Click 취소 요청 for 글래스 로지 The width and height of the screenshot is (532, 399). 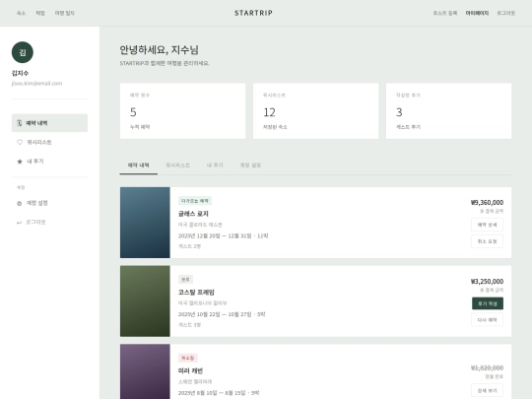(x=487, y=241)
